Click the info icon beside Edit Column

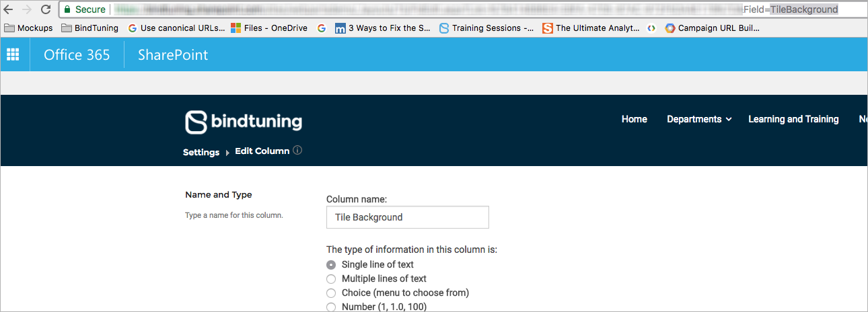(x=297, y=151)
